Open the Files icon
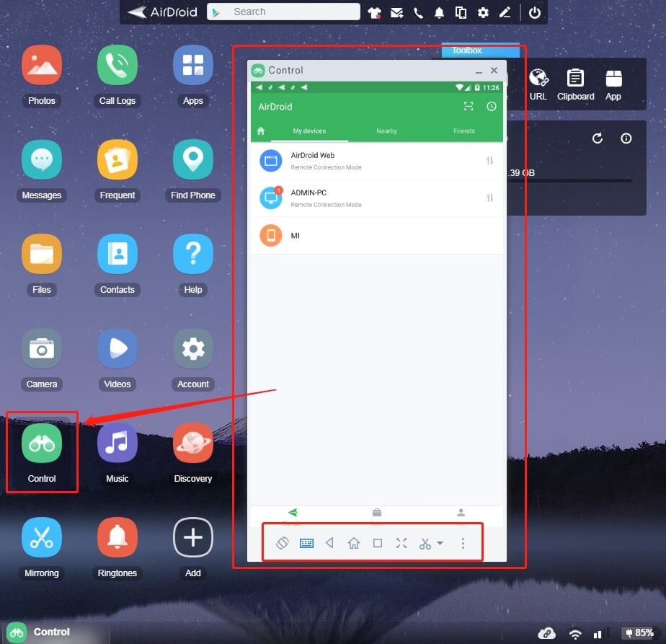Image resolution: width=666 pixels, height=644 pixels. click(x=42, y=254)
